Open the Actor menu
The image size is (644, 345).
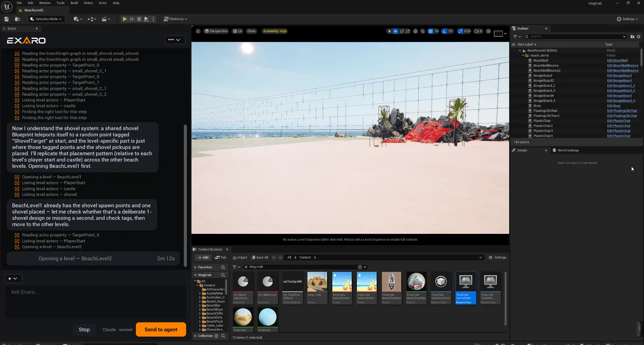coord(103,3)
